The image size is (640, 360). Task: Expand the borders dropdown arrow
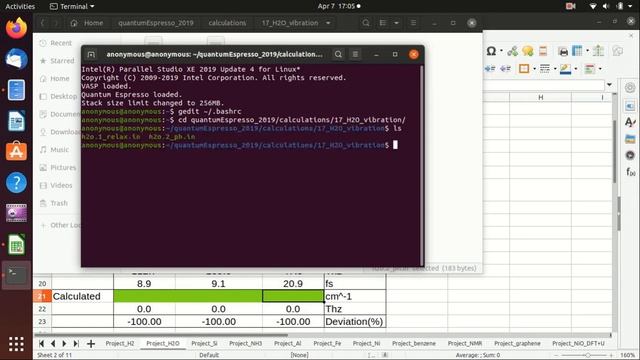click(534, 69)
